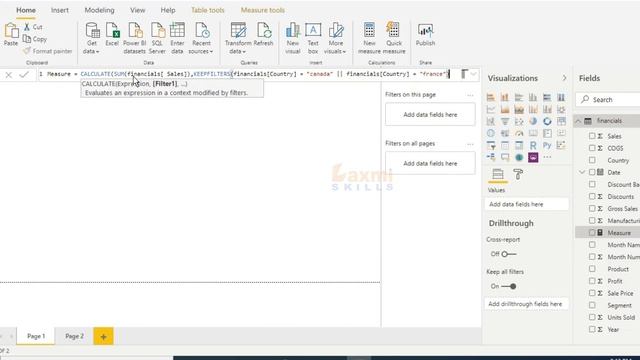The width and height of the screenshot is (640, 360).
Task: Add data fields to page-level filters
Action: pyautogui.click(x=430, y=115)
